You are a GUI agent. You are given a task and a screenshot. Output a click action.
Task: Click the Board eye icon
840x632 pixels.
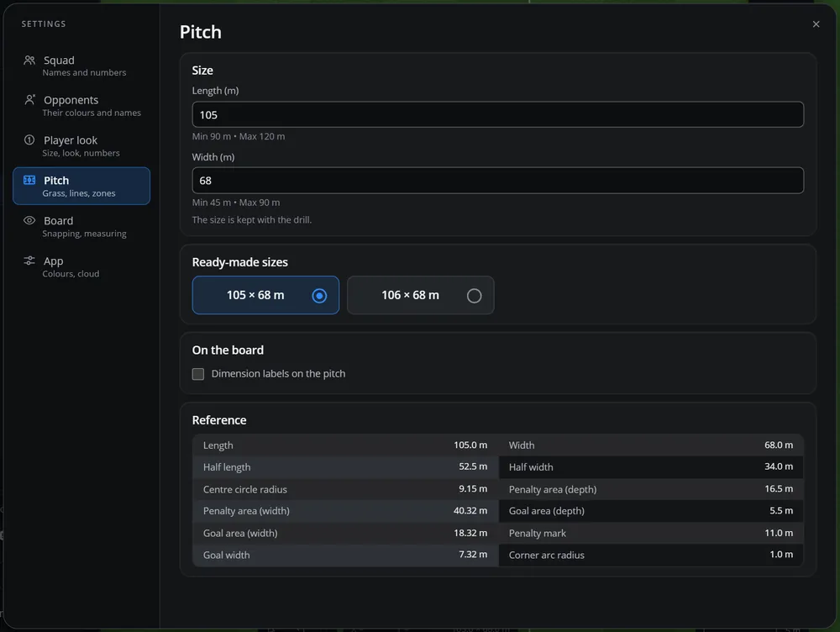click(29, 220)
